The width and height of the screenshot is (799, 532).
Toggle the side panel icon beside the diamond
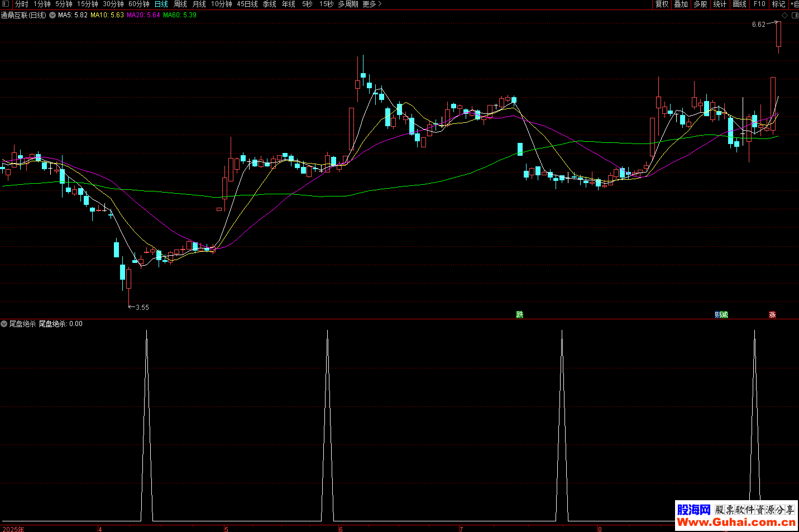tap(795, 16)
